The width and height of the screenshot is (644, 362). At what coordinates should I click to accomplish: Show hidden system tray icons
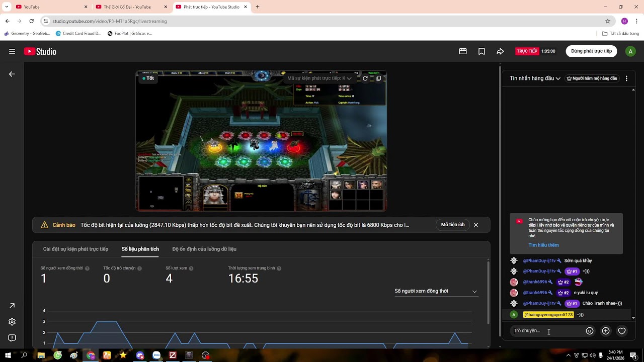569,355
